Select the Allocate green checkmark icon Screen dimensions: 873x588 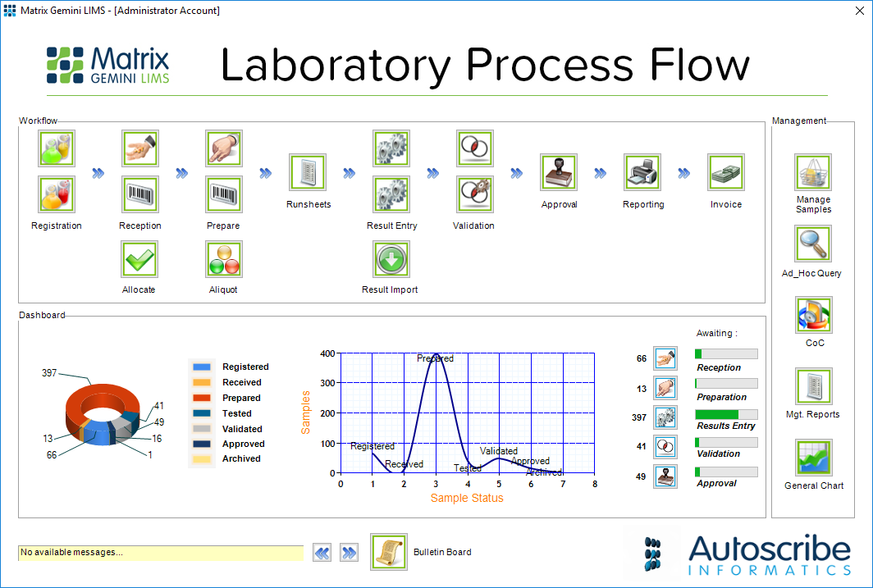click(x=139, y=259)
